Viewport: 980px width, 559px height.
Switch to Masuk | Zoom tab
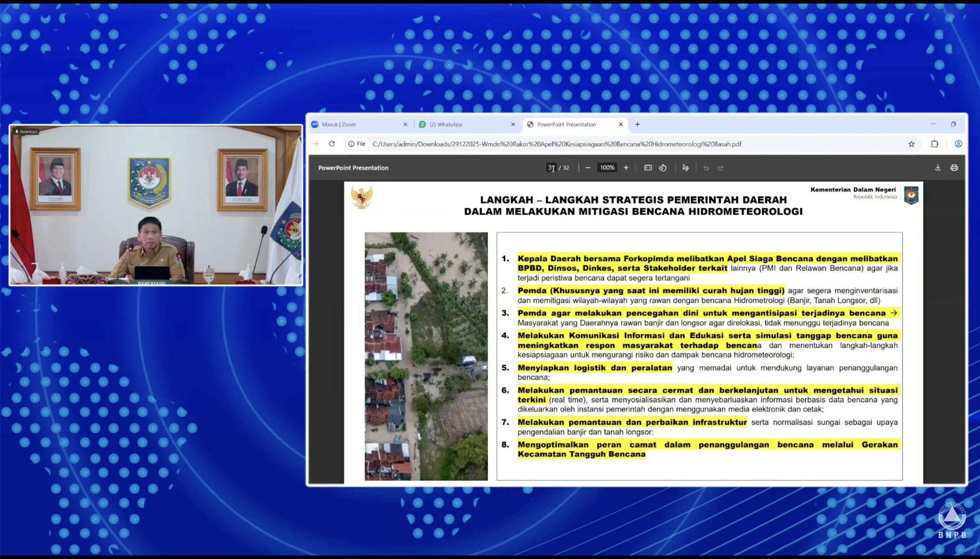[x=339, y=125]
